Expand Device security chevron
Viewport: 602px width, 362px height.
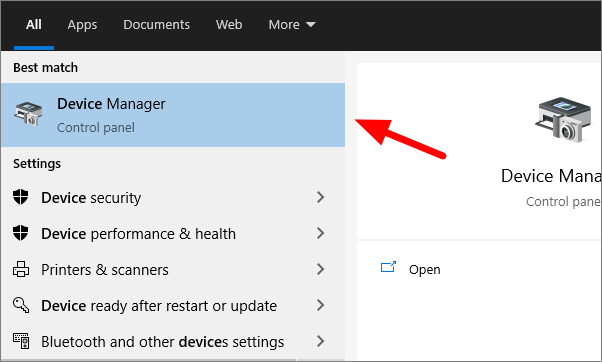[x=321, y=197]
